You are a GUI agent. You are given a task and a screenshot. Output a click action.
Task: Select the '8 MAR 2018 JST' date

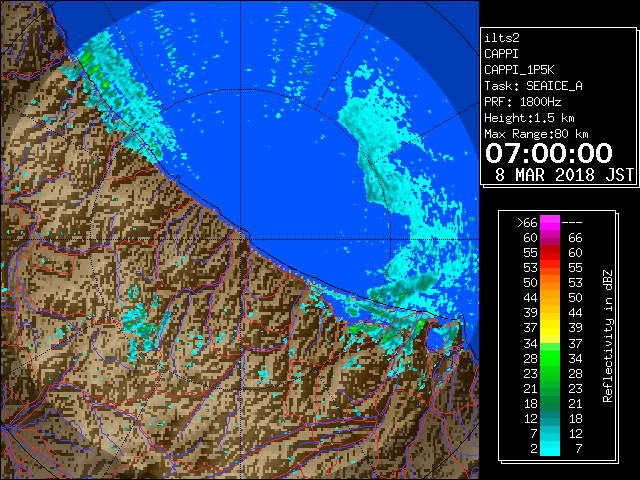564,175
